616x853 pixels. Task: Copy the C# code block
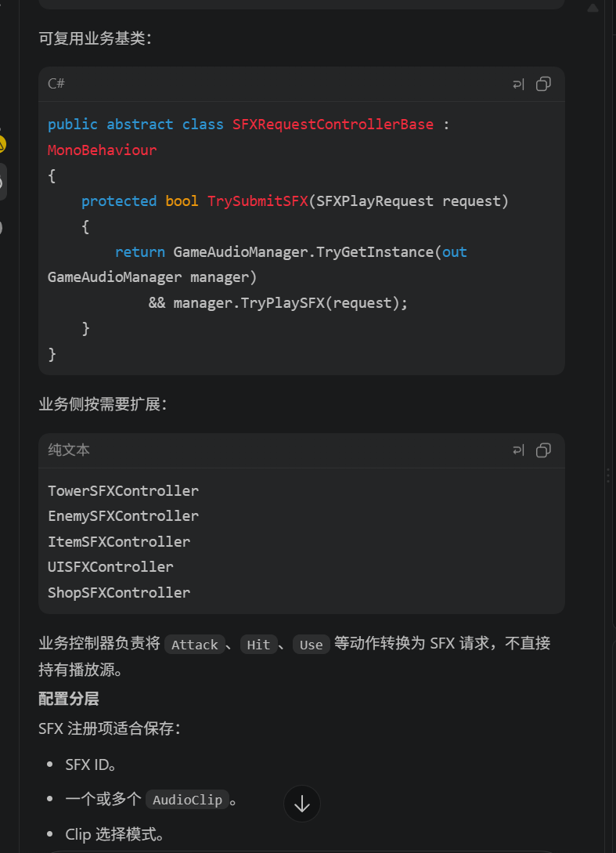(543, 84)
